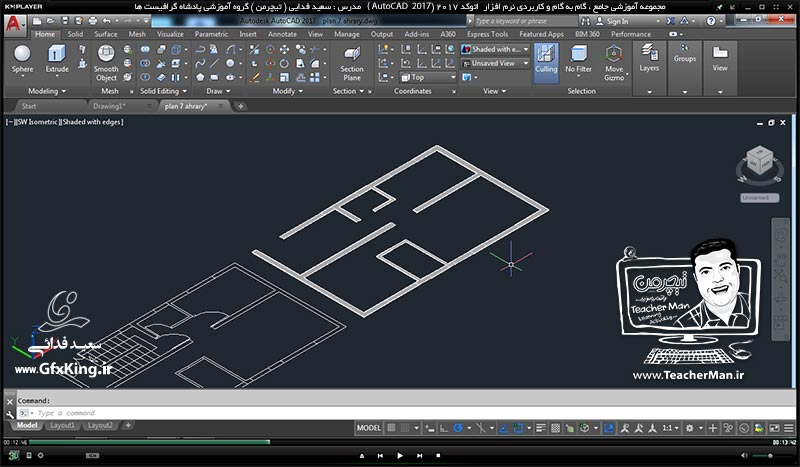
Task: Select the Line tool in Draw panel
Action: (x=215, y=63)
